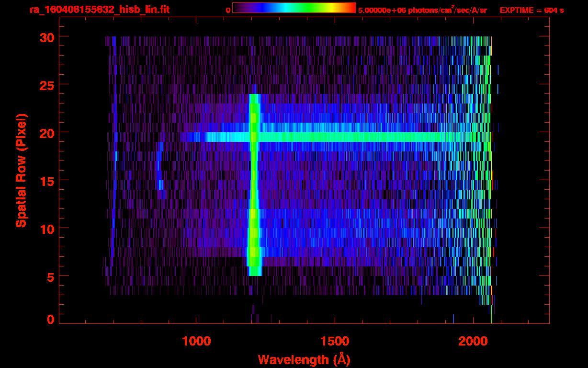The width and height of the screenshot is (588, 368).
Task: Click where the bright horizontal and vertical stripes cross
Action: pyautogui.click(x=254, y=137)
